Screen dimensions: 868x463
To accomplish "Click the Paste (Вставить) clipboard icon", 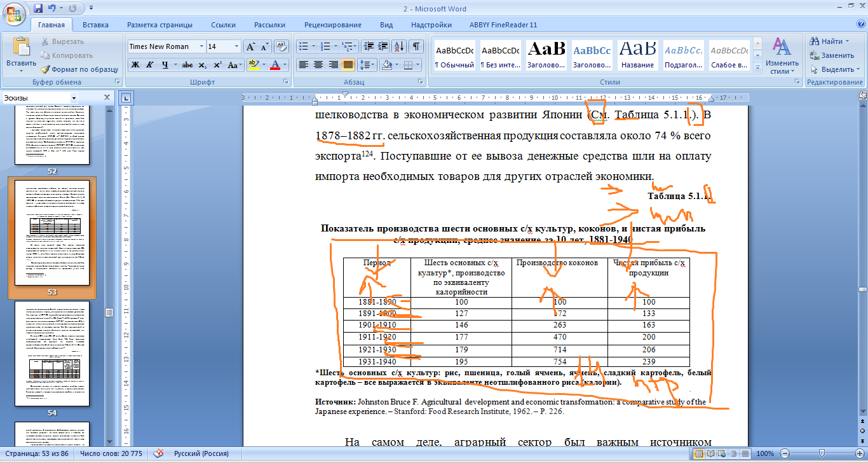I will click(x=21, y=47).
